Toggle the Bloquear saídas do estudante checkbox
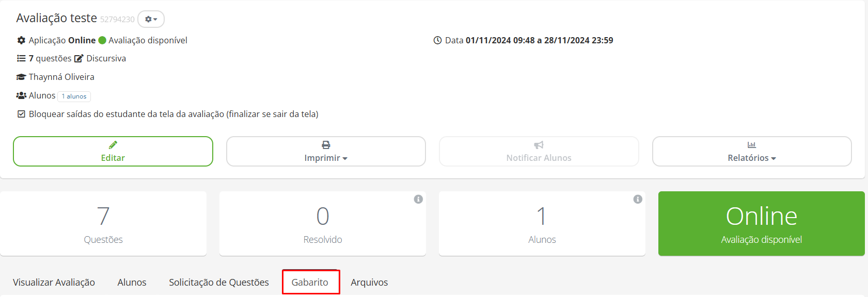868x297 pixels. click(21, 114)
